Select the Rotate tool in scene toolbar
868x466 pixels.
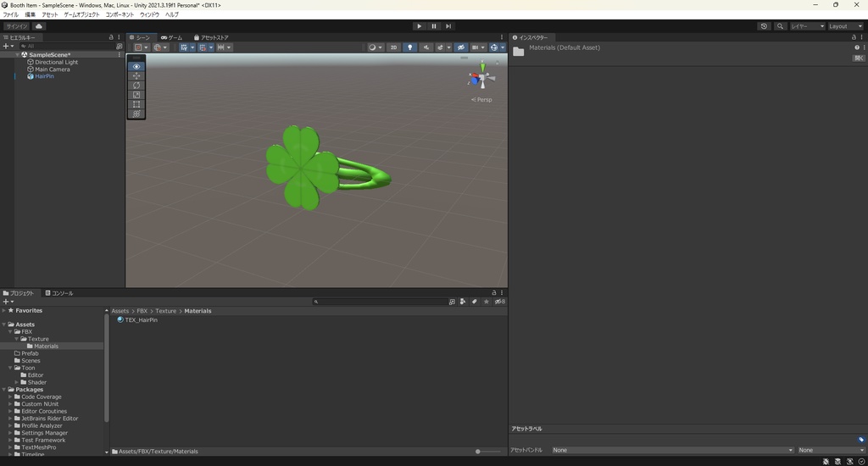click(x=136, y=86)
